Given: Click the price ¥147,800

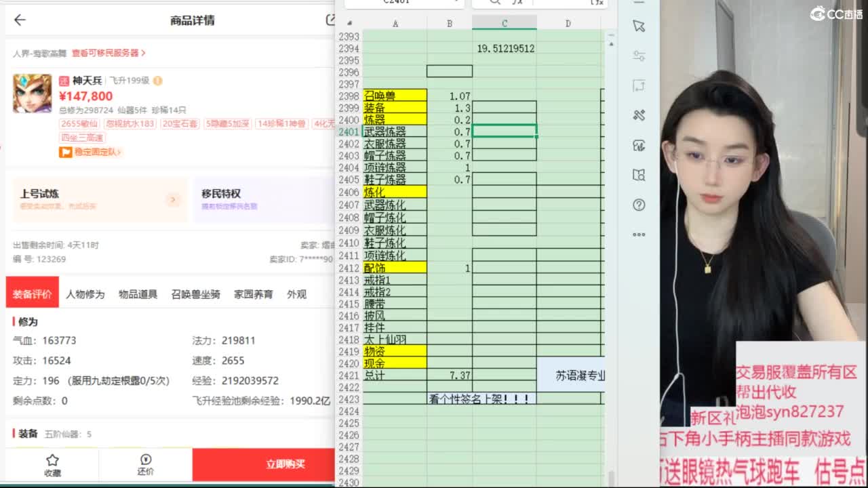Looking at the screenshot, I should pyautogui.click(x=85, y=96).
